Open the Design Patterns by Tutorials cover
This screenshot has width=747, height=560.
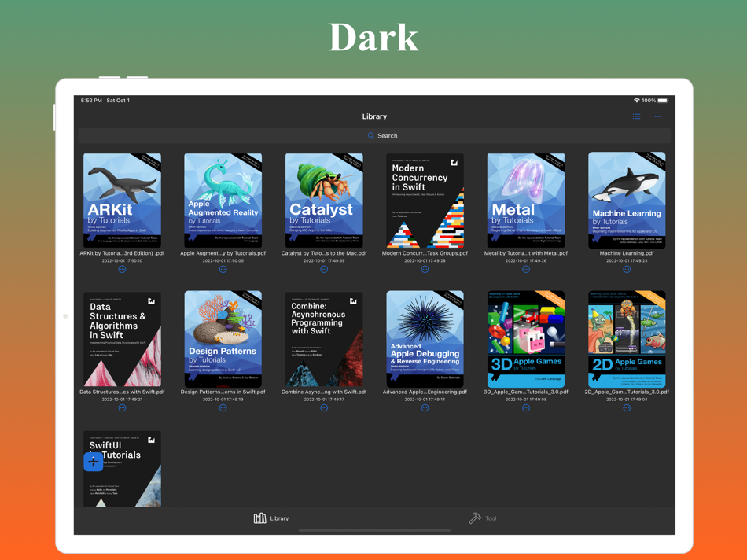[x=223, y=339]
